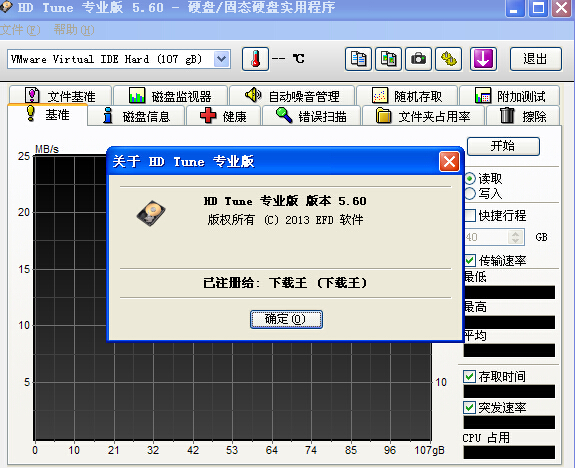Minimize the HD Tune window
Viewport: 575px width, 468px height.
point(515,8)
